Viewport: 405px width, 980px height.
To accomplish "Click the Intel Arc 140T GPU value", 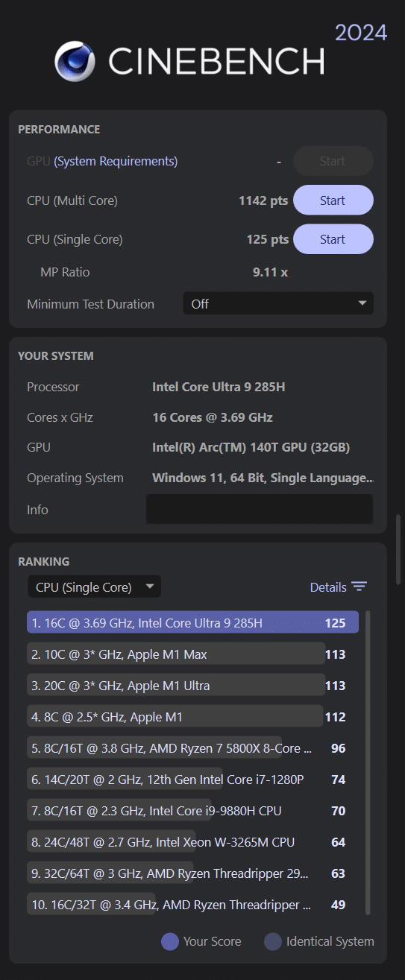I will pos(251,447).
